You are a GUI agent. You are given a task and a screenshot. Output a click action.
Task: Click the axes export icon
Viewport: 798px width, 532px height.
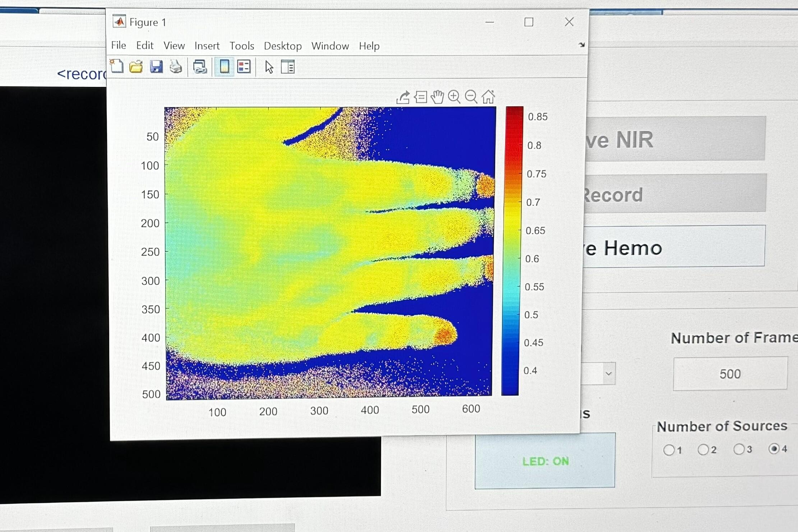click(403, 97)
